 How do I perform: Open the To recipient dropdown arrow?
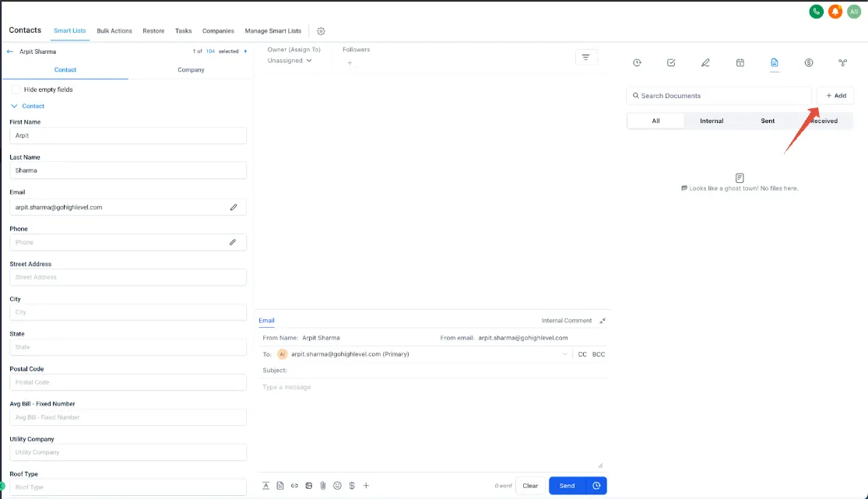coord(564,354)
